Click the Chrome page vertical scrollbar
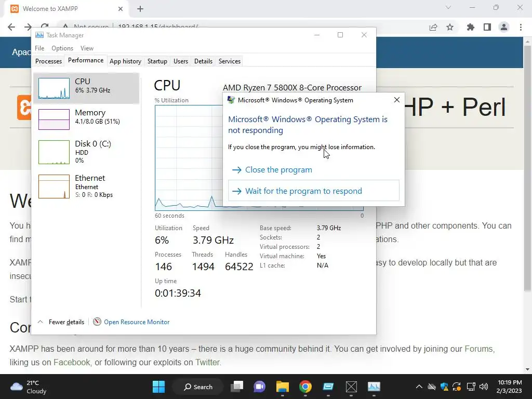 [x=527, y=168]
